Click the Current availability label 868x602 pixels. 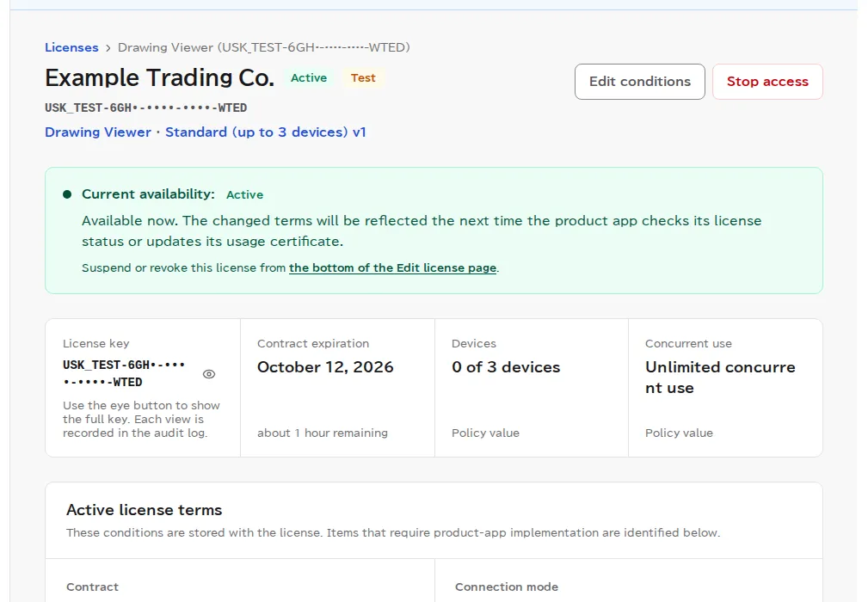(148, 194)
